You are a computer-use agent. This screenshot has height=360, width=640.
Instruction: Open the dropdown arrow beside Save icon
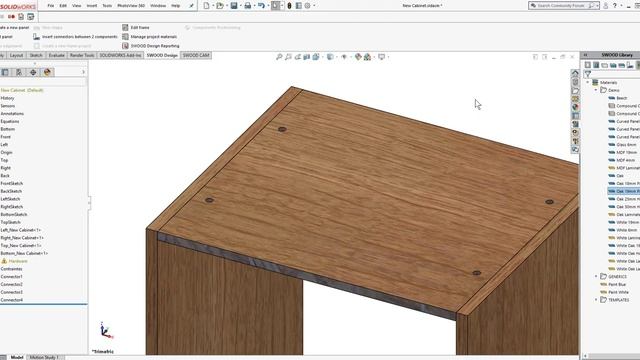(x=240, y=6)
